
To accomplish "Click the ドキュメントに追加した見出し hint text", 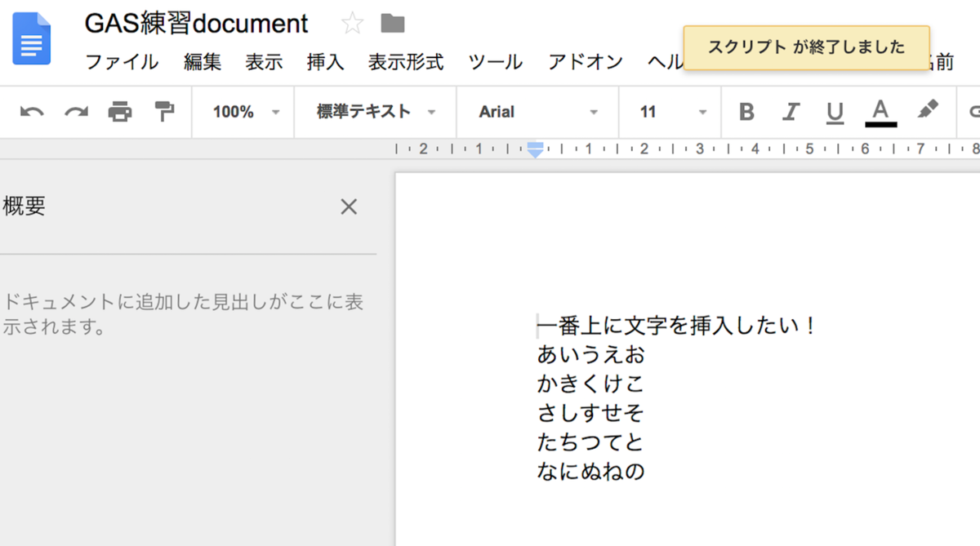I will point(184,314).
